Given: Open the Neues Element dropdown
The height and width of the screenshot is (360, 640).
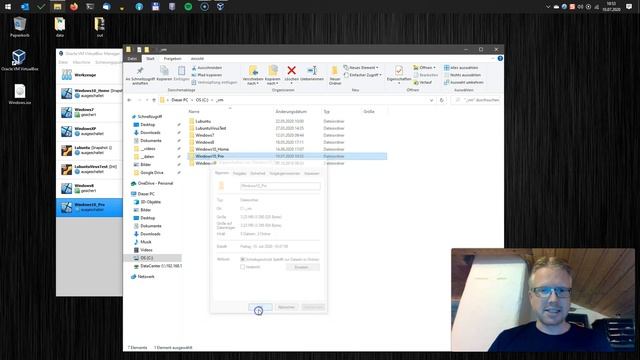Looking at the screenshot, I should point(361,68).
